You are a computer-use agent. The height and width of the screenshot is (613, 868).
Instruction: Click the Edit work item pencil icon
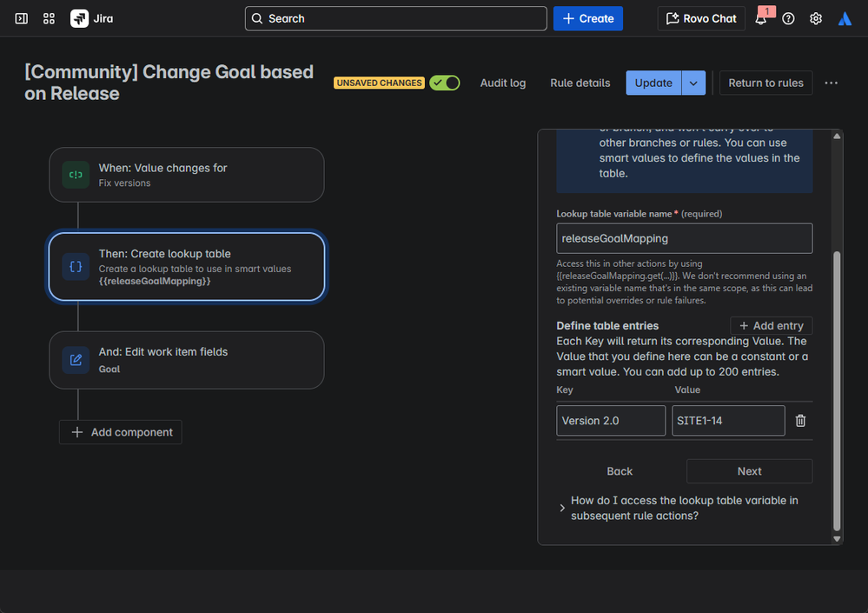[76, 360]
